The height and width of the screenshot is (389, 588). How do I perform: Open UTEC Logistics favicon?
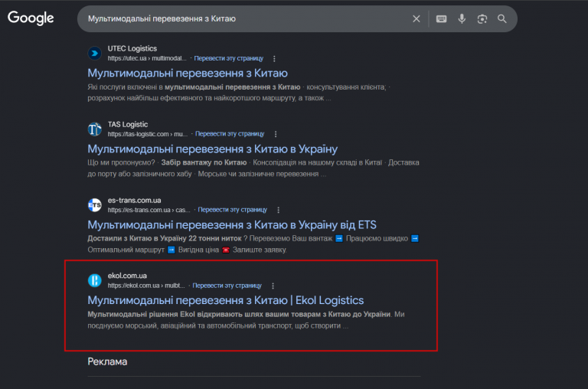click(94, 54)
